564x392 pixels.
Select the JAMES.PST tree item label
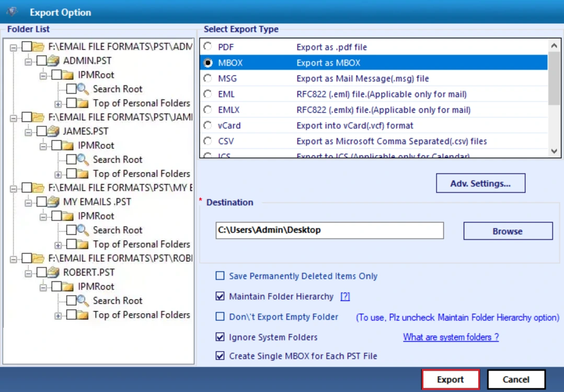click(x=86, y=131)
